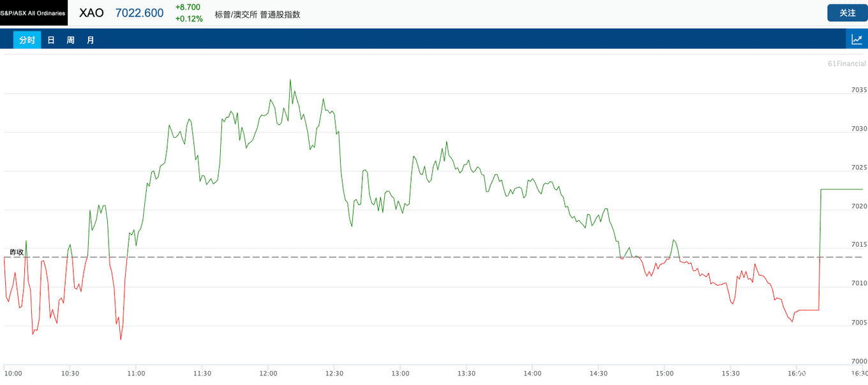
Task: Click the XAO ticker symbol
Action: click(91, 13)
